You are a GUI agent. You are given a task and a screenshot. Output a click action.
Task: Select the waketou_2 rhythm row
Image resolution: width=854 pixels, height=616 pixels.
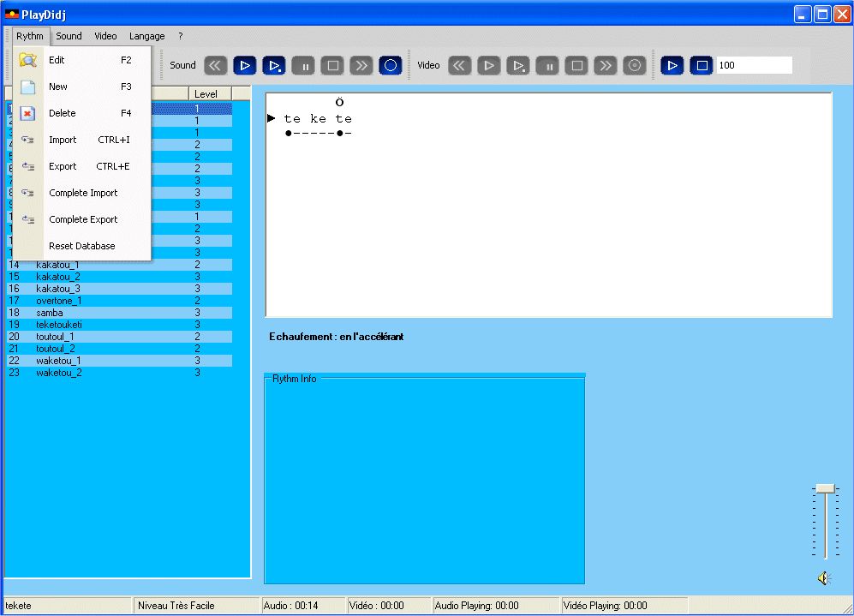[x=119, y=373]
